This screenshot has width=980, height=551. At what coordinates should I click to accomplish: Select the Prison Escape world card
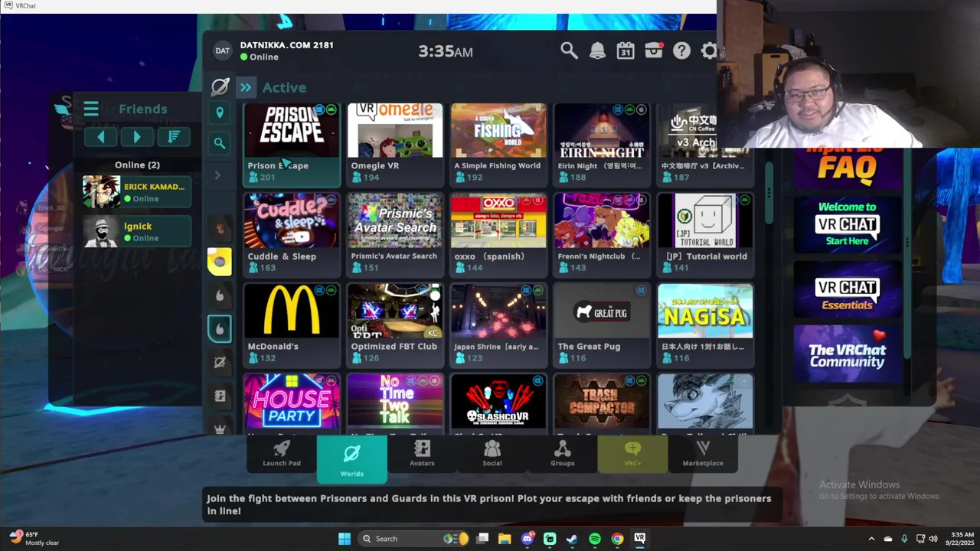[x=292, y=145]
